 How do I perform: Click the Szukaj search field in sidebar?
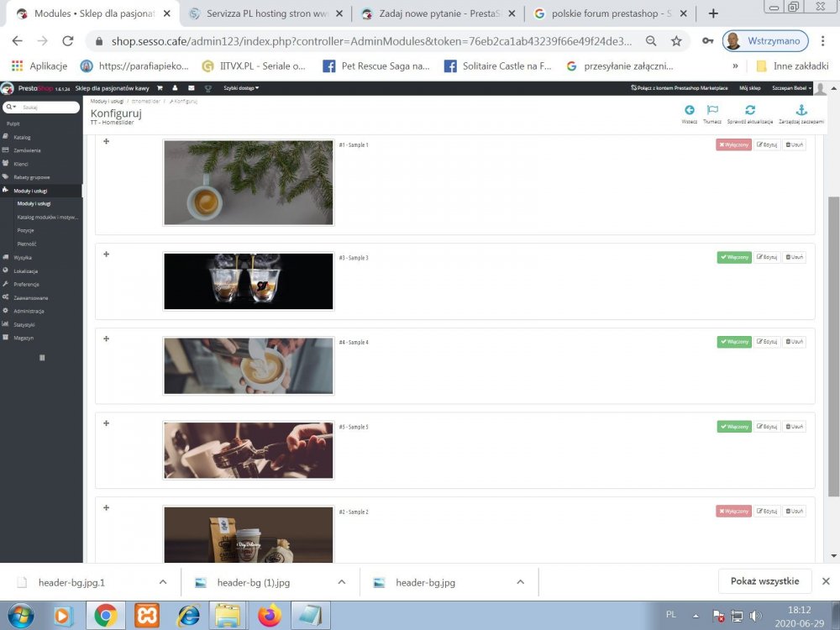click(x=50, y=108)
